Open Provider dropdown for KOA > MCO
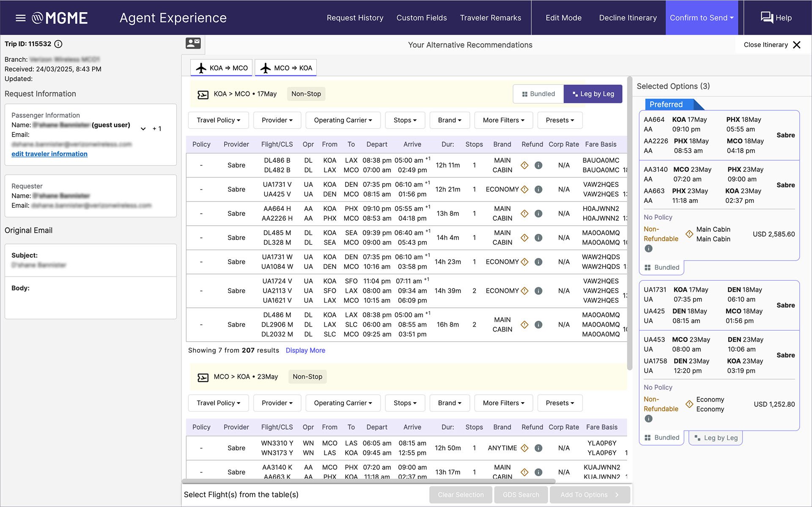 click(277, 120)
